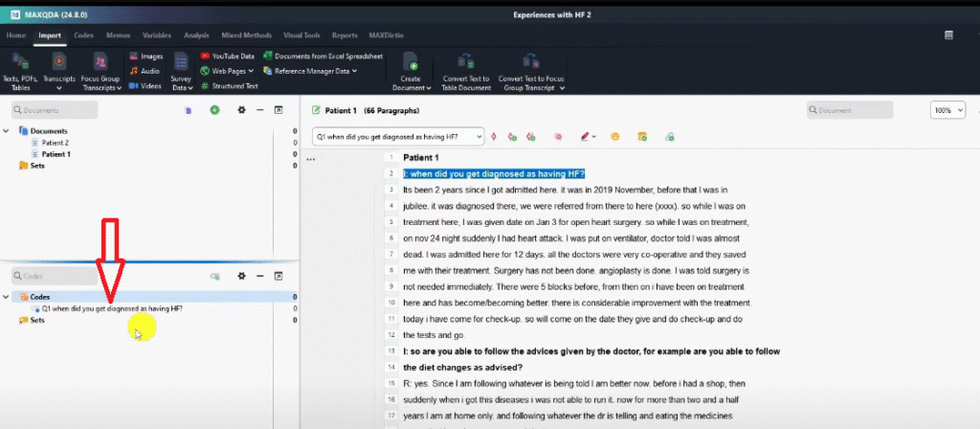
Task: Open Focus Group Transcripts import
Action: tap(100, 72)
